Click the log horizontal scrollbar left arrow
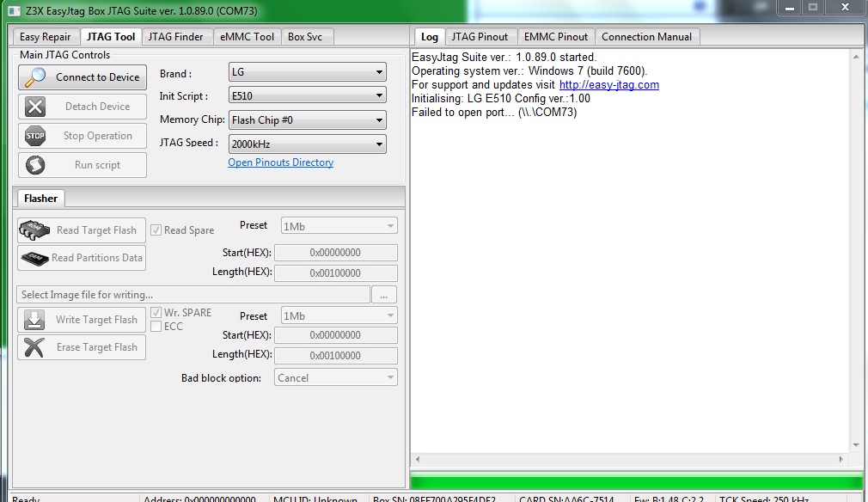Viewport: 868px width, 502px height. click(x=418, y=459)
